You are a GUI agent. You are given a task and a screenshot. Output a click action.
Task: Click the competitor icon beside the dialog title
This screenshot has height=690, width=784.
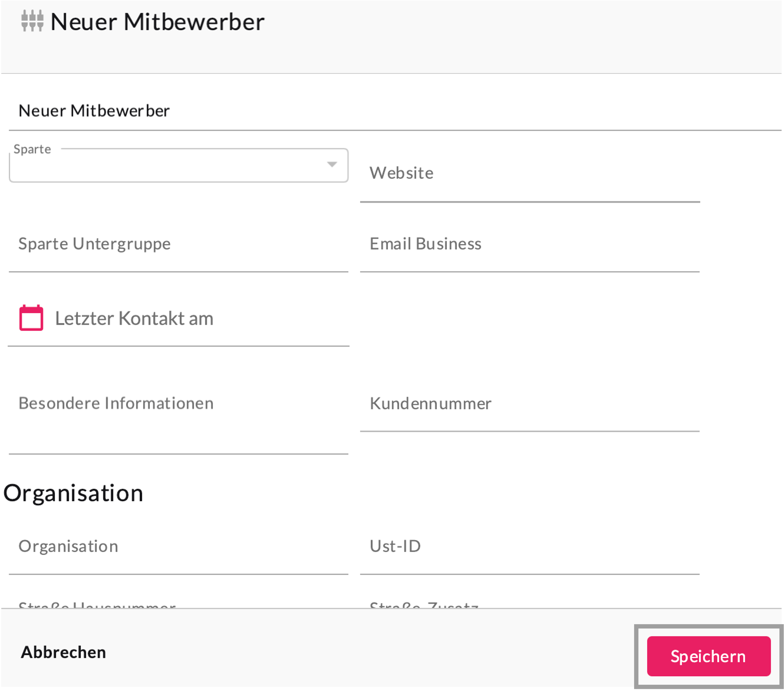tap(32, 21)
